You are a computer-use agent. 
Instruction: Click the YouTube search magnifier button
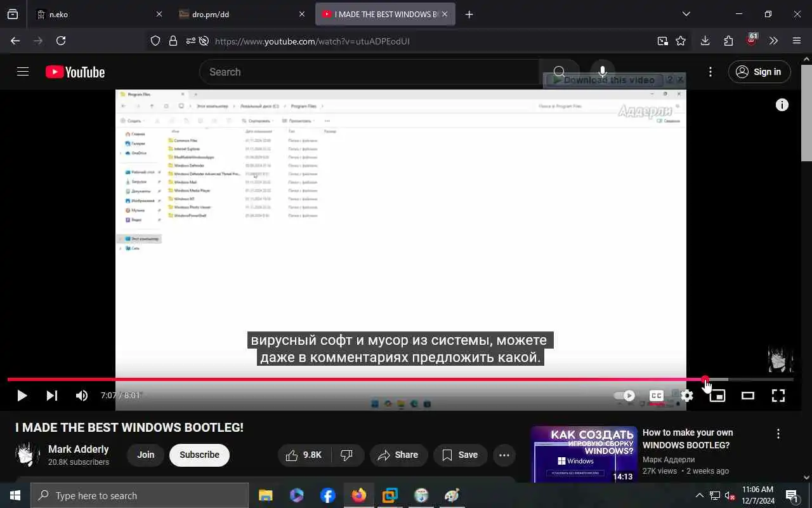pyautogui.click(x=559, y=72)
